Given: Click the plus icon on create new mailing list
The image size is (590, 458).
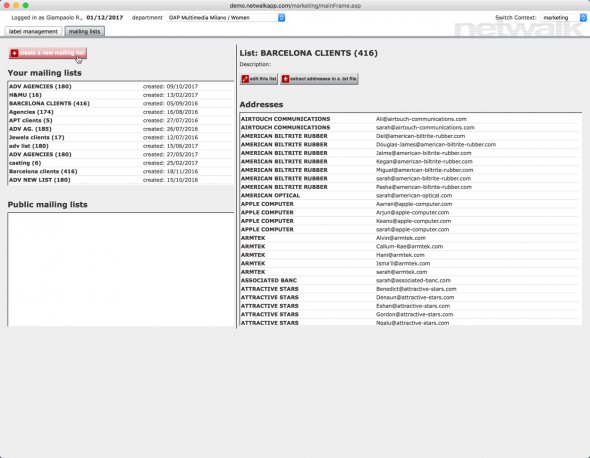Looking at the screenshot, I should click(14, 53).
